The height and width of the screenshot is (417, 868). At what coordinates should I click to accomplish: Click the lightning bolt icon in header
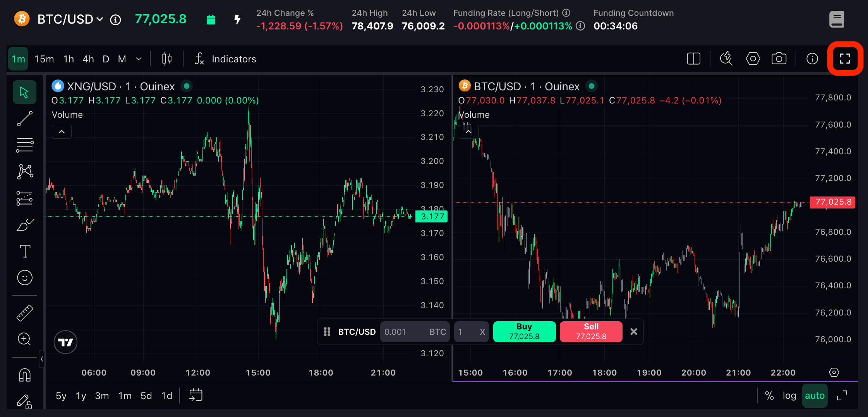coord(237,19)
